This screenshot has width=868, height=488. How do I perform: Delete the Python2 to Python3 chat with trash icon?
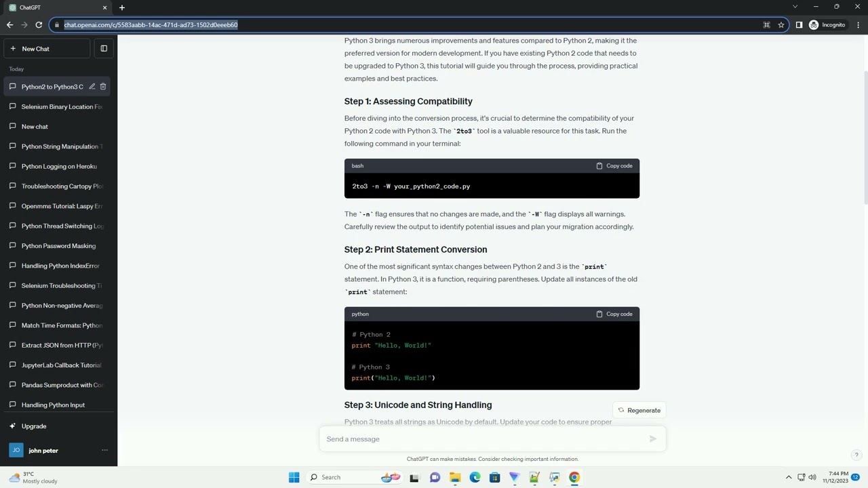click(x=103, y=87)
